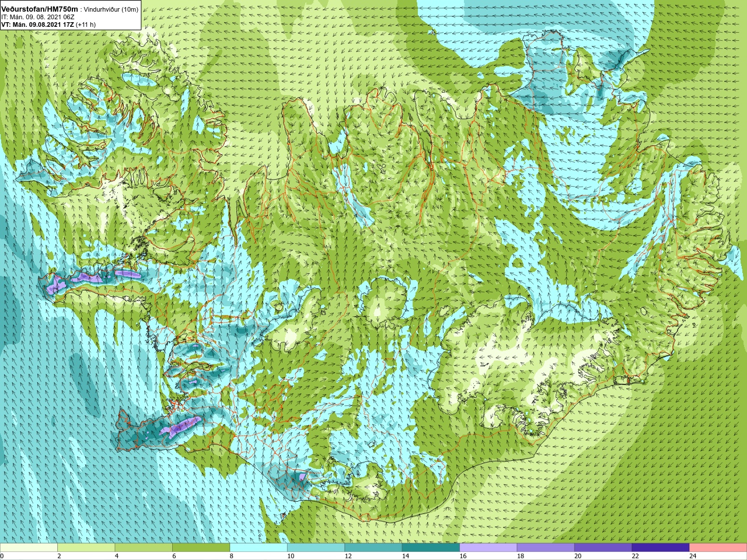Select the 12–14 teal legend swatch
The height and width of the screenshot is (560, 747).
(373, 547)
